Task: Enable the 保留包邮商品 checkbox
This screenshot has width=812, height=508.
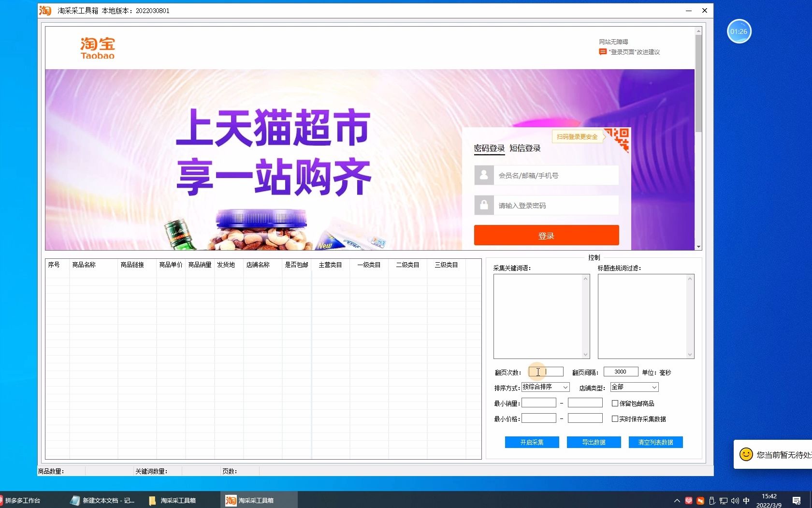Action: pos(615,403)
